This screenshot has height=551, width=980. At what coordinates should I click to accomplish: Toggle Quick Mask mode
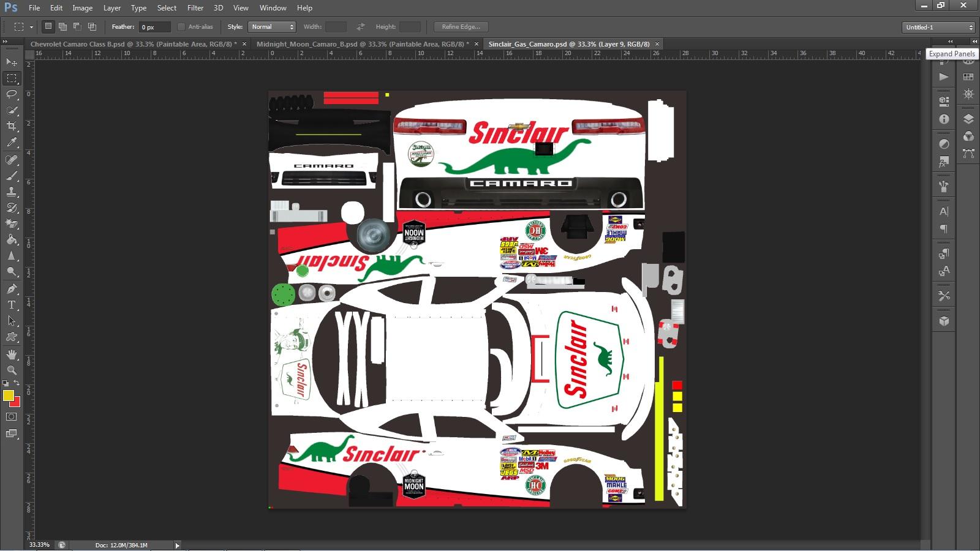click(x=12, y=417)
